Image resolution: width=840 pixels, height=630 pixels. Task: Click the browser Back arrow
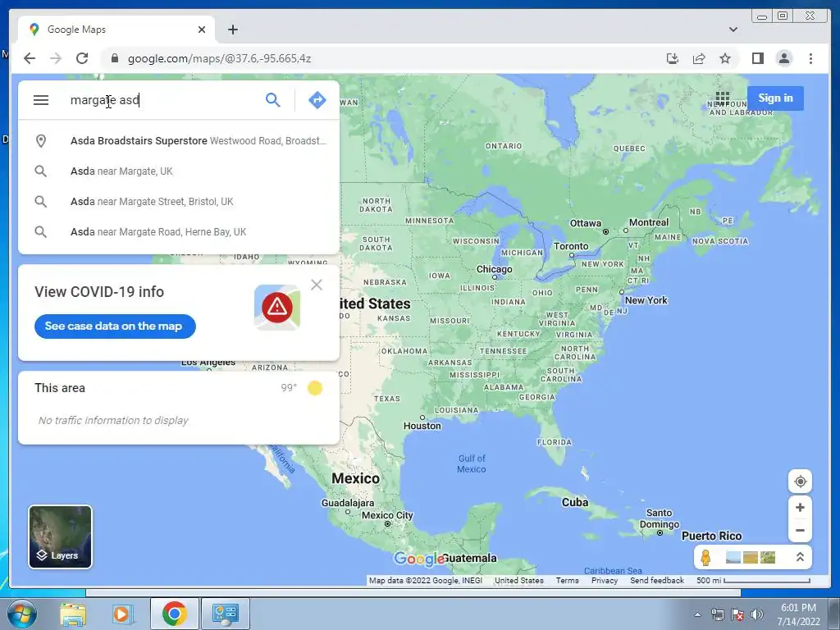click(x=30, y=58)
